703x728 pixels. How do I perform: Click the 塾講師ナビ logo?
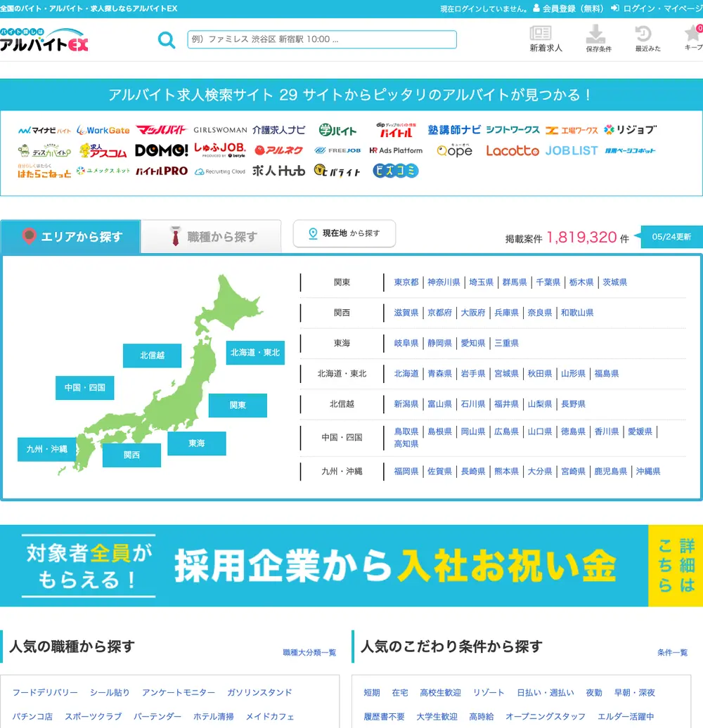tap(454, 130)
